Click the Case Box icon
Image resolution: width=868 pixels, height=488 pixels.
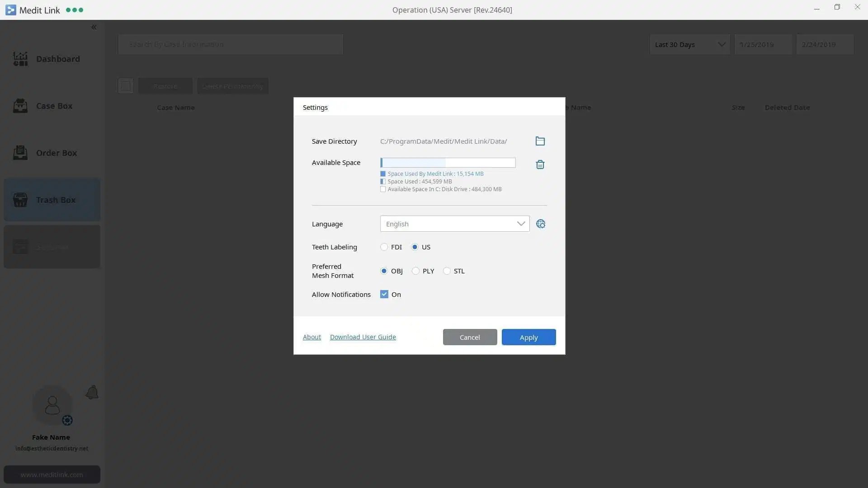(20, 106)
